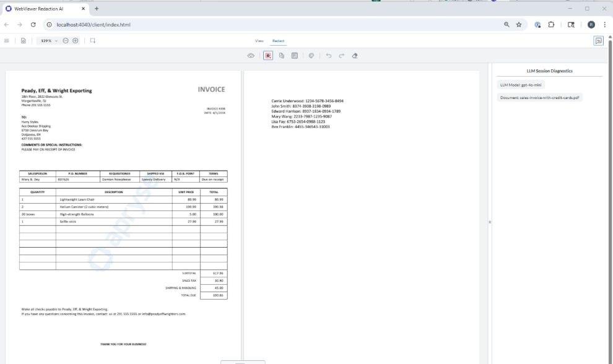Open the hamburger menu in viewer toolbar
The height and width of the screenshot is (364, 613).
pos(7,41)
